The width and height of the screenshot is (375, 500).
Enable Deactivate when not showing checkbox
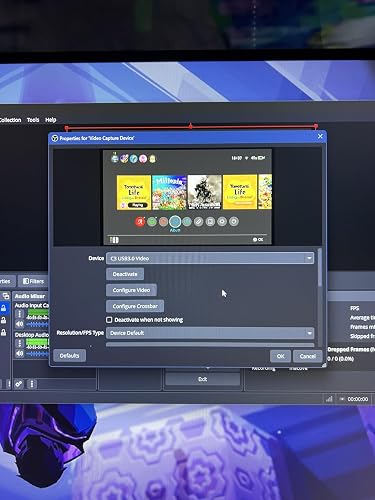pos(109,320)
